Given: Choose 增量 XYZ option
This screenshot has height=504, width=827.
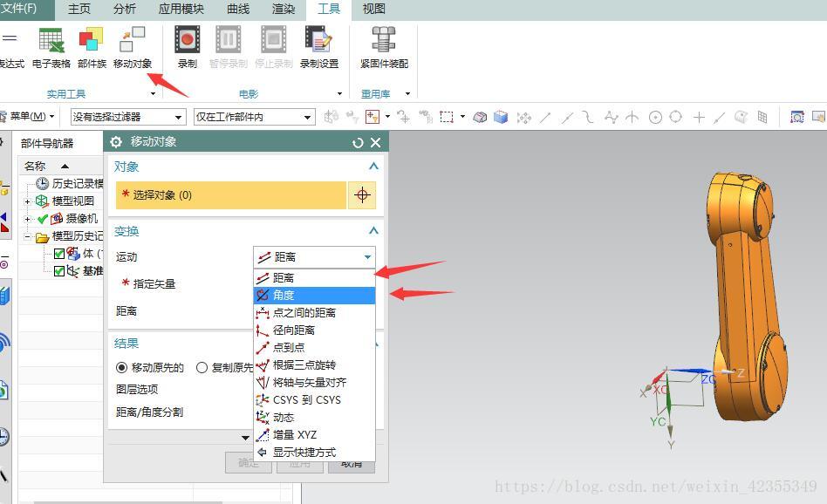Looking at the screenshot, I should pos(314,434).
